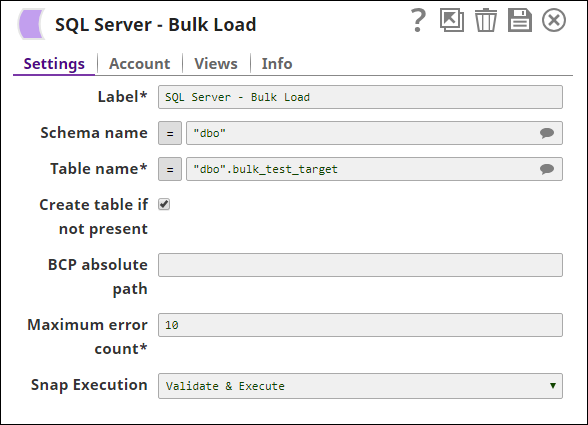588x425 pixels.
Task: Open the help question mark icon
Action: pos(418,21)
